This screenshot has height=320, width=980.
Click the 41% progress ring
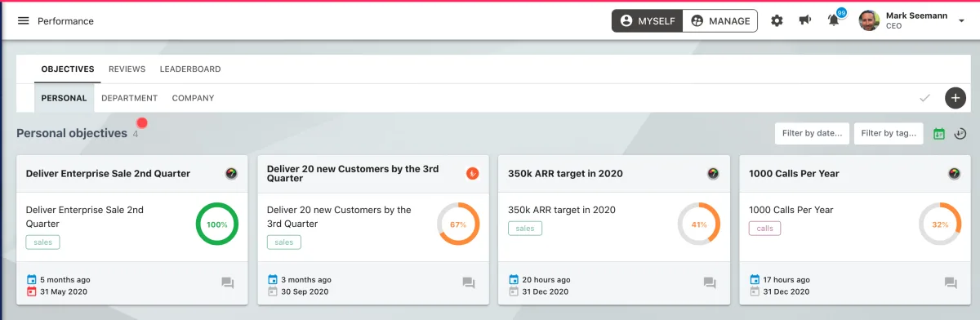tap(699, 224)
